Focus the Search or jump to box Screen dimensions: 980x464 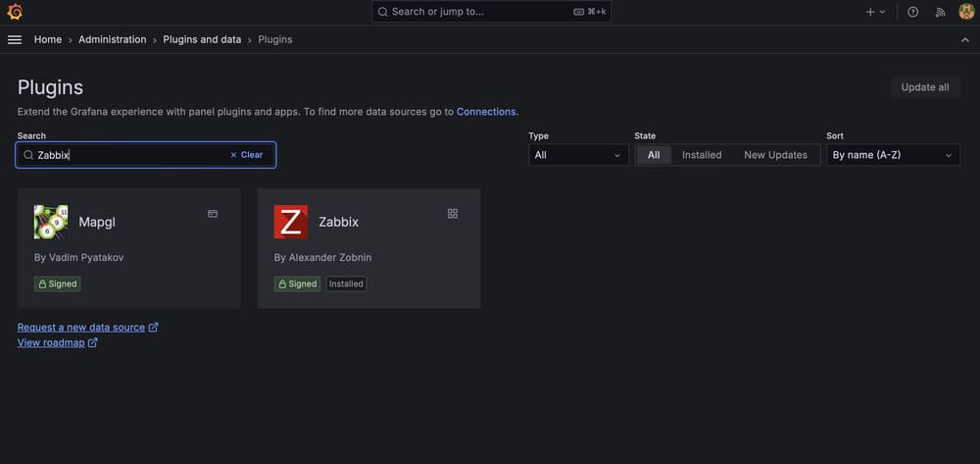pos(491,12)
